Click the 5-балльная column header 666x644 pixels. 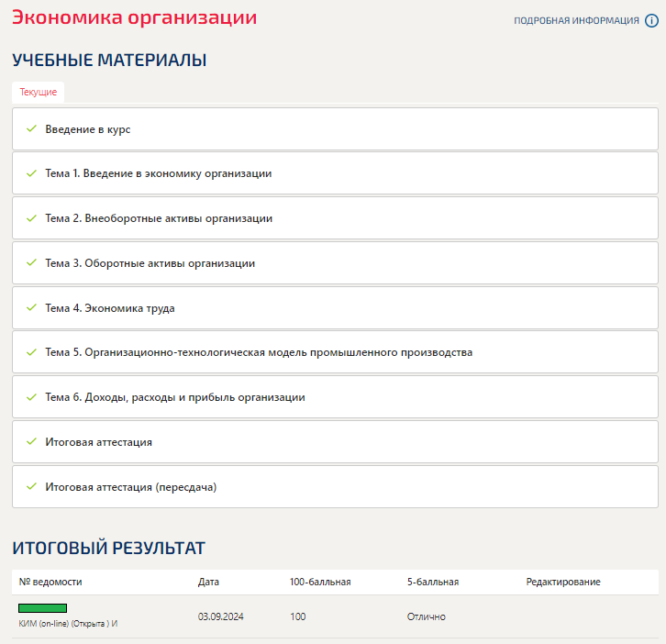coord(433,582)
